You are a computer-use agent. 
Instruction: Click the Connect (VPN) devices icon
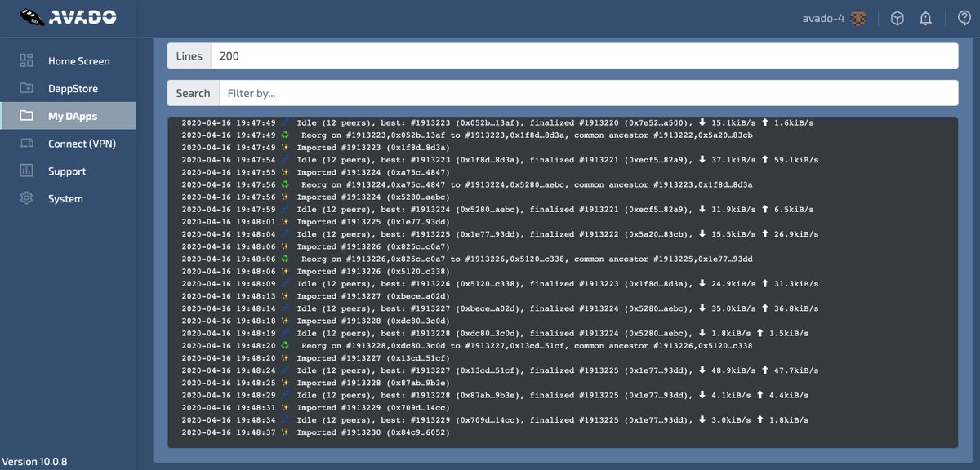26,144
